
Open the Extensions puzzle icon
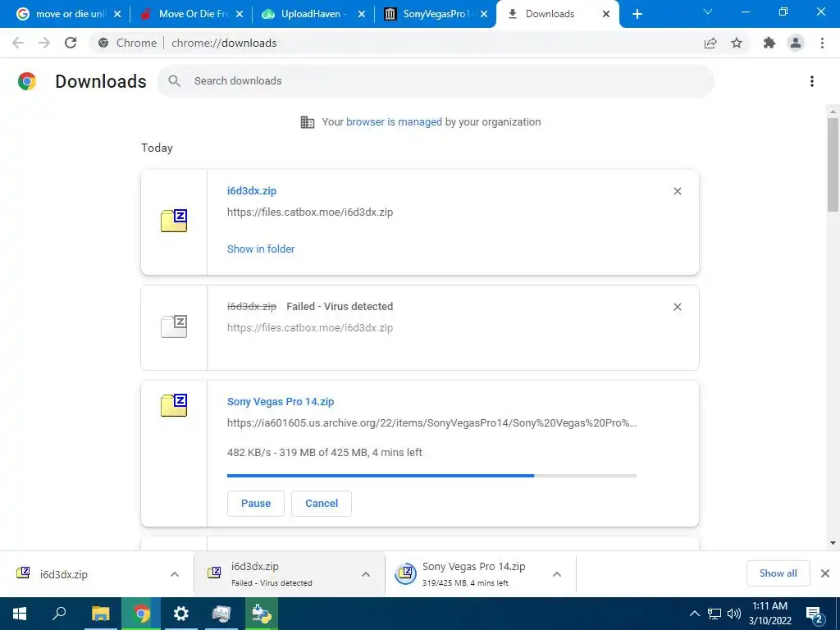(769, 43)
